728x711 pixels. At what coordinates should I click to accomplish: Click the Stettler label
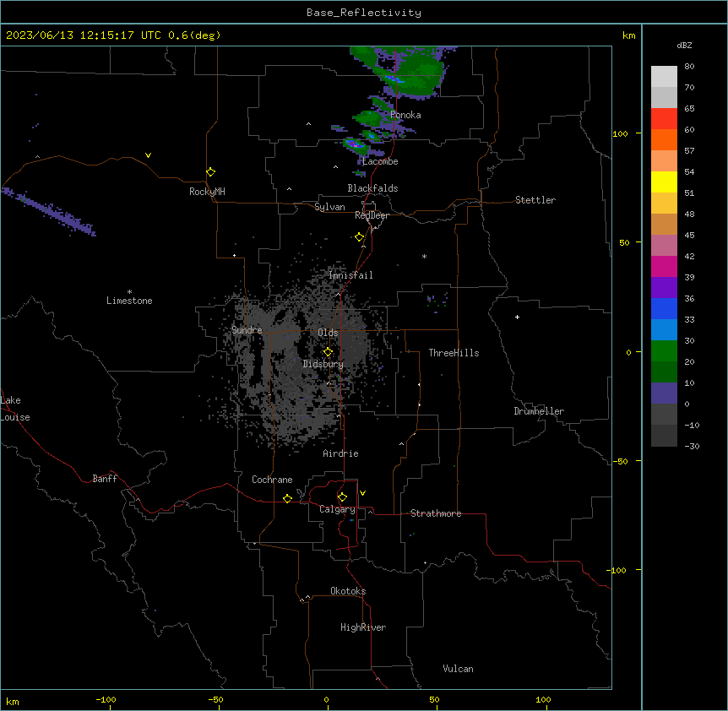pyautogui.click(x=535, y=200)
